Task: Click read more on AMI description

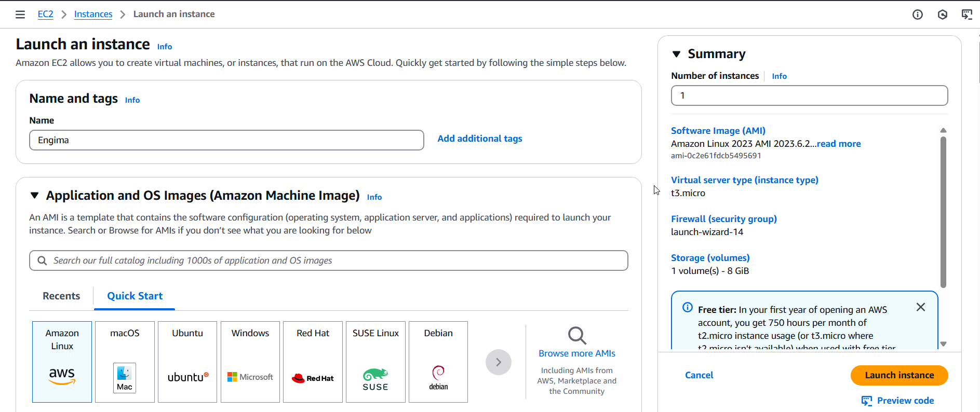Action: (839, 144)
